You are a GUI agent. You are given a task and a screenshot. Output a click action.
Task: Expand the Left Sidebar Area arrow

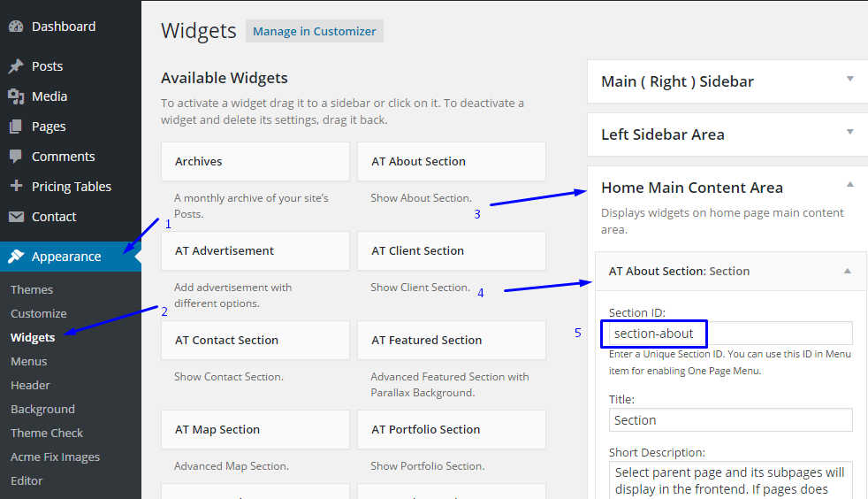coord(849,132)
